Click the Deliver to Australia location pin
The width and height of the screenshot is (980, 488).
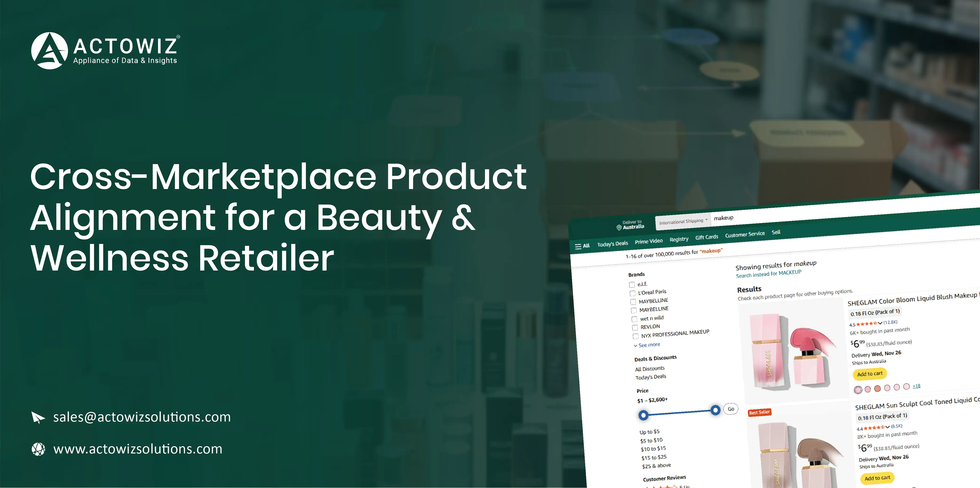pos(619,228)
